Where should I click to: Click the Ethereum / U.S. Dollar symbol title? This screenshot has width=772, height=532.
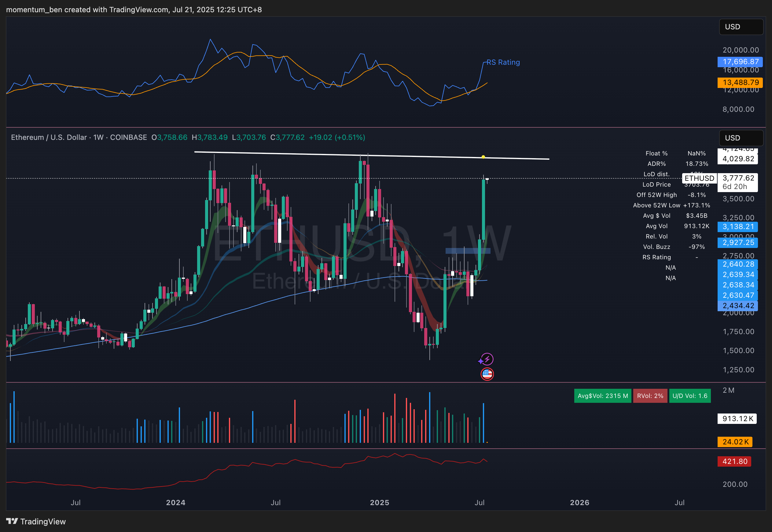click(49, 137)
